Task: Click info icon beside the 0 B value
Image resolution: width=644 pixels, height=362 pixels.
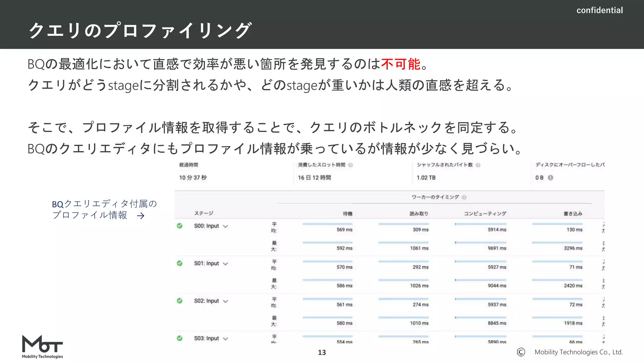Action: pos(550,178)
